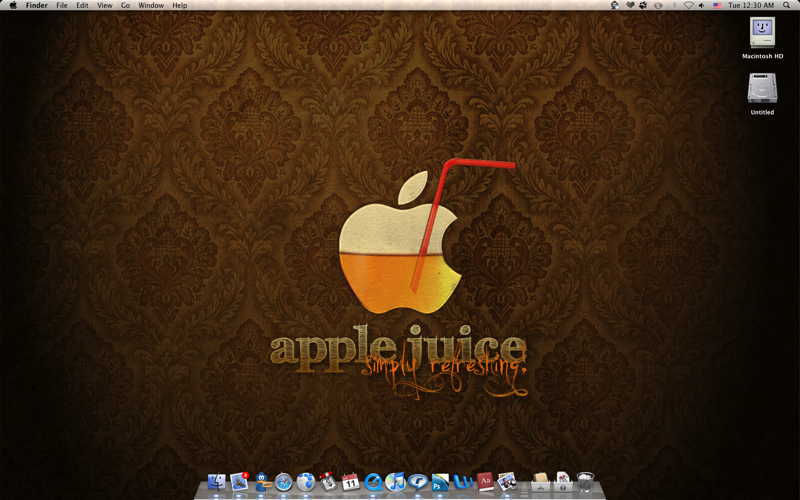Open the Trash in the Dock
The image size is (800, 500).
pyautogui.click(x=585, y=482)
